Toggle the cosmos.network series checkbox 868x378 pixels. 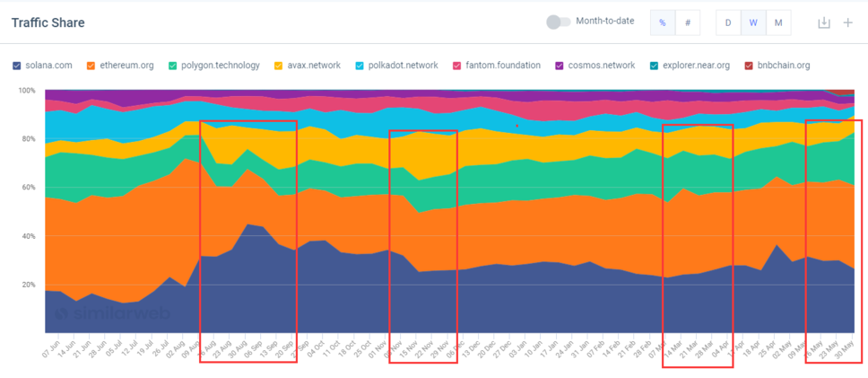(x=560, y=66)
